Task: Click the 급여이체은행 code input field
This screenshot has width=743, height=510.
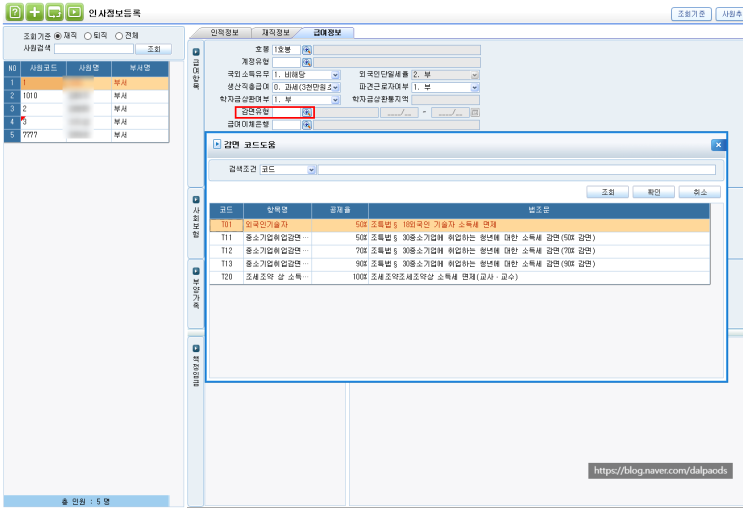Action: [286, 125]
